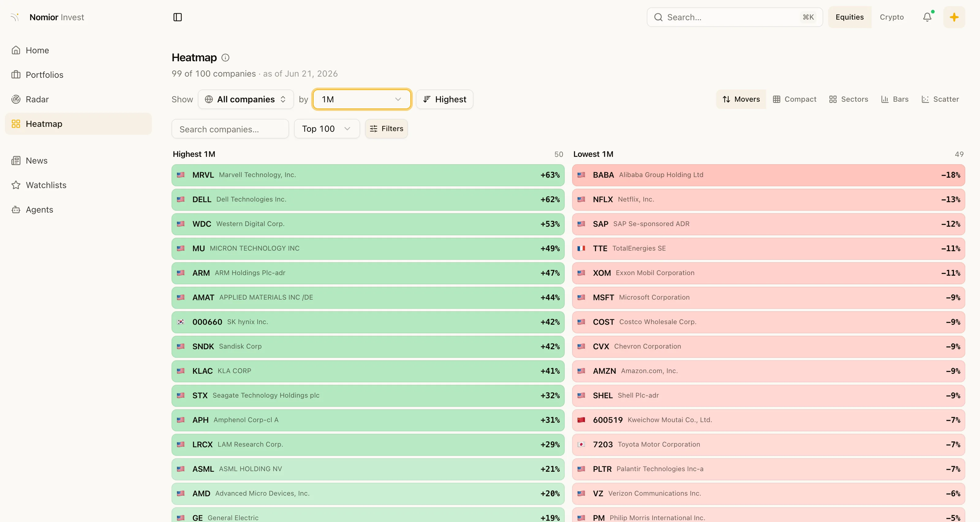Click the COST Costco Wholesale row

pyautogui.click(x=768, y=322)
